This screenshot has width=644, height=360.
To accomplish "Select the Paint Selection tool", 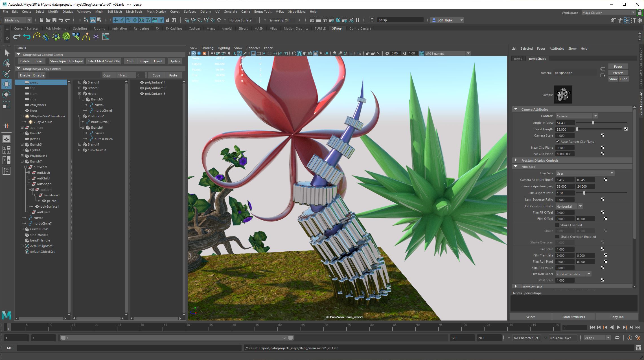I will pos(6,73).
